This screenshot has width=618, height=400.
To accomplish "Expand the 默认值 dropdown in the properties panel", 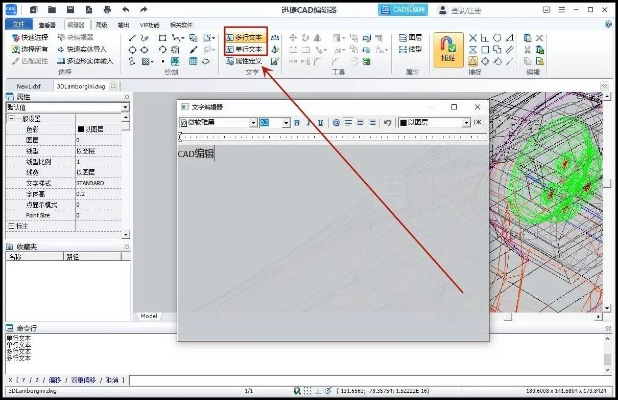I will click(x=124, y=107).
